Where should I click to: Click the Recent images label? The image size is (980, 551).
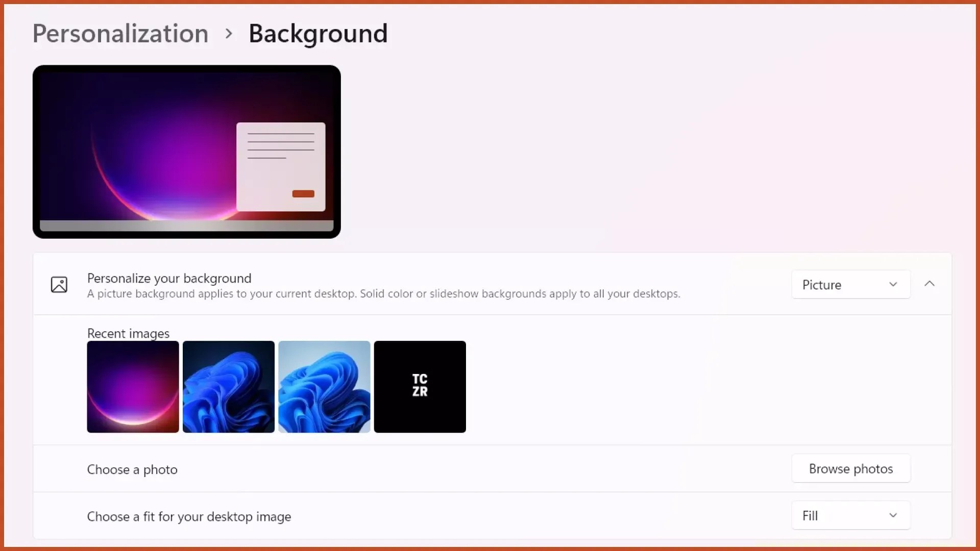point(128,333)
